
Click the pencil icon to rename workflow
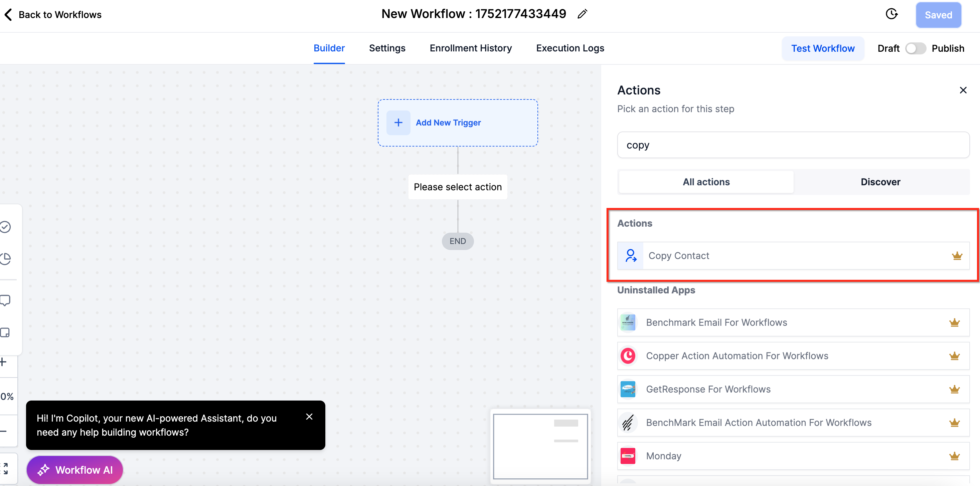click(582, 14)
